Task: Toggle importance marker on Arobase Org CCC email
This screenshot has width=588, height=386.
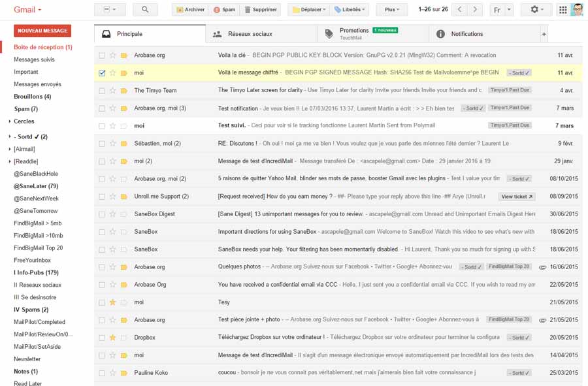Action: 123,285
